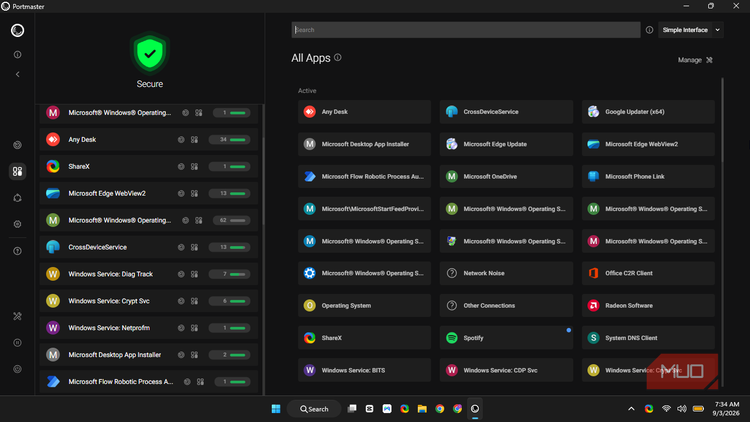Click ShareX row in left connections list
The width and height of the screenshot is (750, 422).
(149, 167)
